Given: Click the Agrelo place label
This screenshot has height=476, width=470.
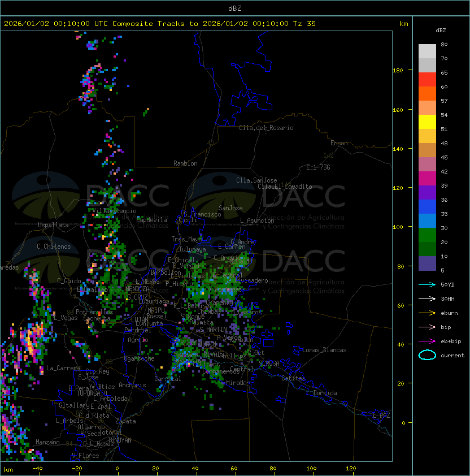Looking at the screenshot, I should click(138, 340).
